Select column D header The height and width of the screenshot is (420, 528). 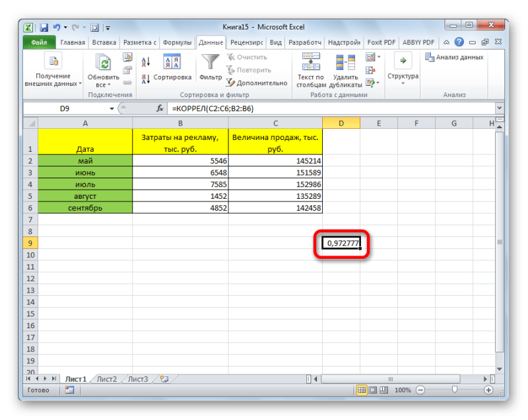[x=341, y=123]
